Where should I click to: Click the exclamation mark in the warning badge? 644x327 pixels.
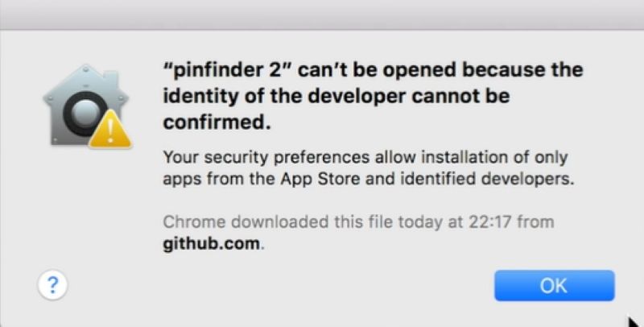[111, 131]
